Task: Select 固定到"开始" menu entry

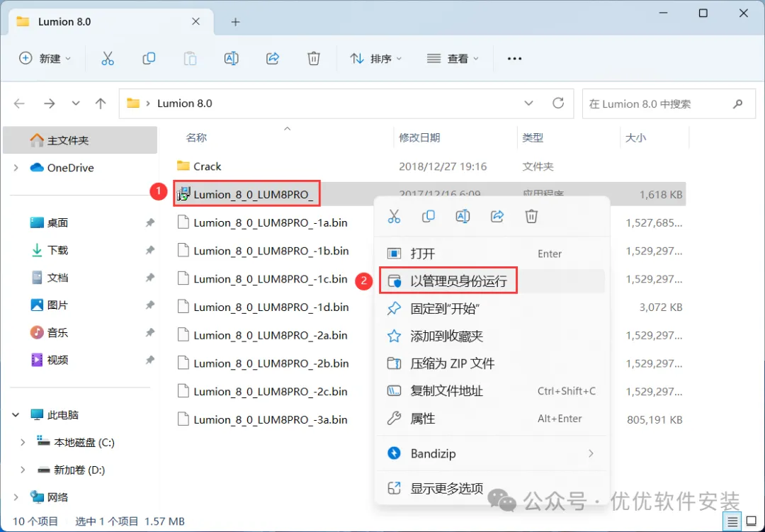Action: click(x=492, y=308)
